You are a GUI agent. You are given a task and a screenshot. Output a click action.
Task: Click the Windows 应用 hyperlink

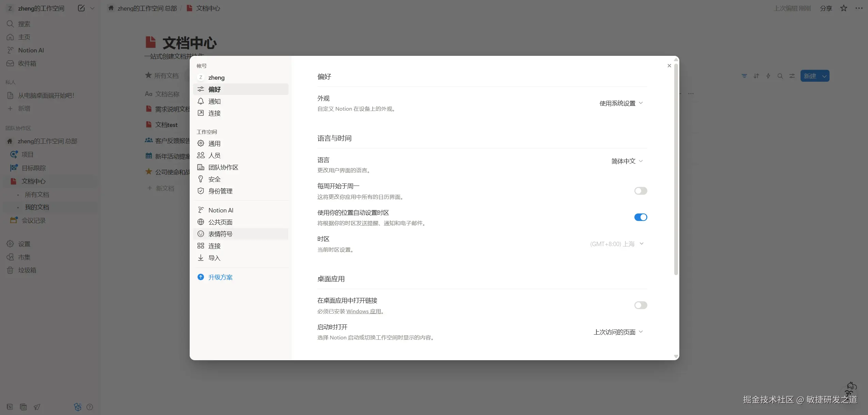pyautogui.click(x=363, y=311)
